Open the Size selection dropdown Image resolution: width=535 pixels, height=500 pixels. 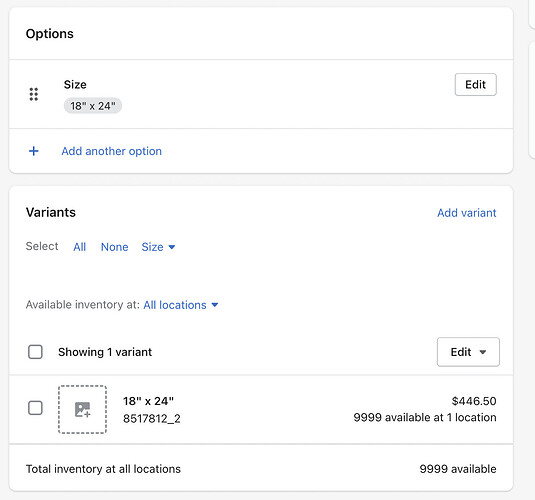pyautogui.click(x=158, y=247)
